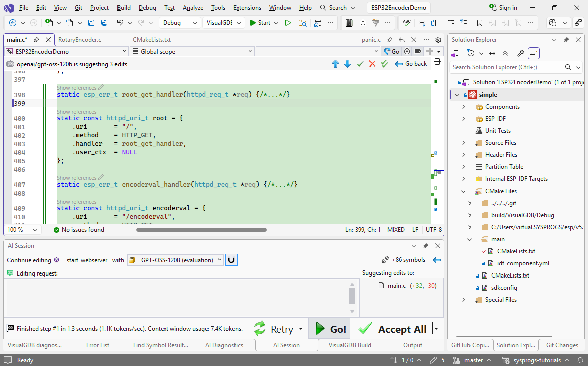
Task: Pin the AI Session panel
Action: point(426,246)
